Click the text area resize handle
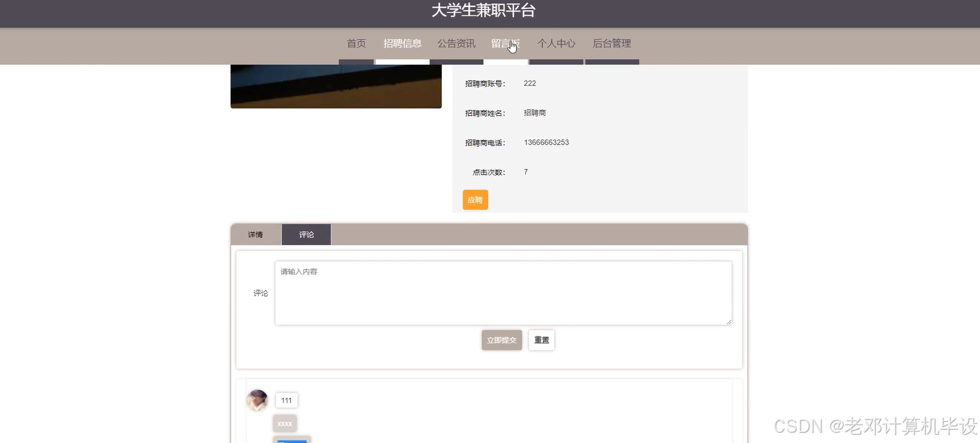Screen dimensions: 980x443 coord(728,321)
